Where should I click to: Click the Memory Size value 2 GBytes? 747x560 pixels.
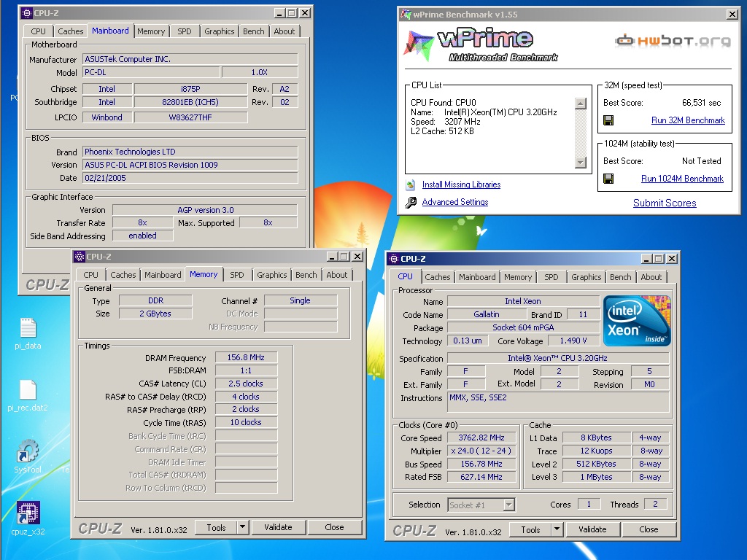click(x=155, y=314)
